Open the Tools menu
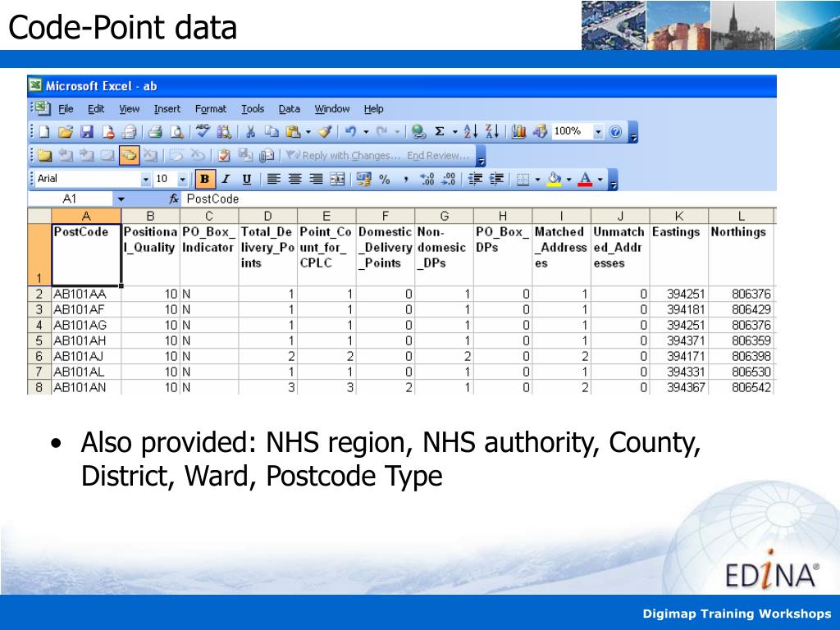Screen dimensions: 840x630 pyautogui.click(x=253, y=109)
